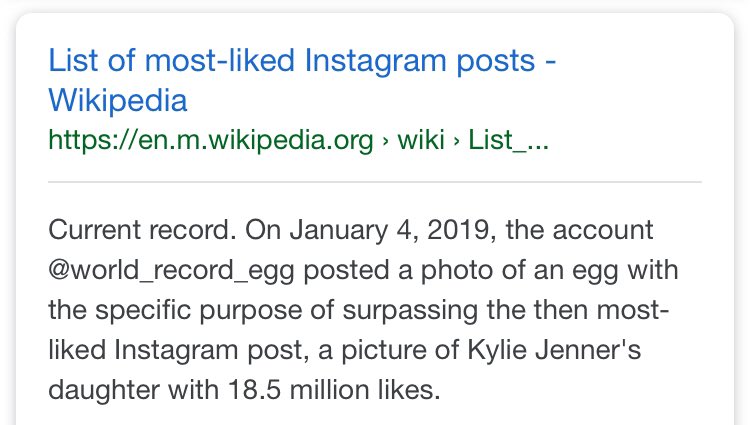Click the word 'Wikipedia' in the result title
Image resolution: width=750 pixels, height=425 pixels.
[118, 101]
